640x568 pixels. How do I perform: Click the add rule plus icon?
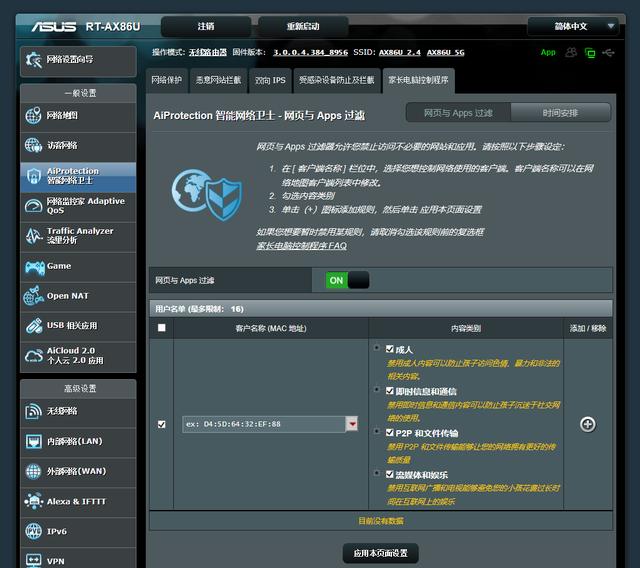click(x=587, y=424)
